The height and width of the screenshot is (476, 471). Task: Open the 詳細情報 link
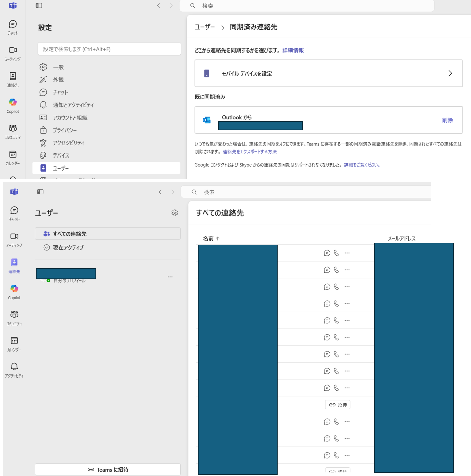[293, 50]
